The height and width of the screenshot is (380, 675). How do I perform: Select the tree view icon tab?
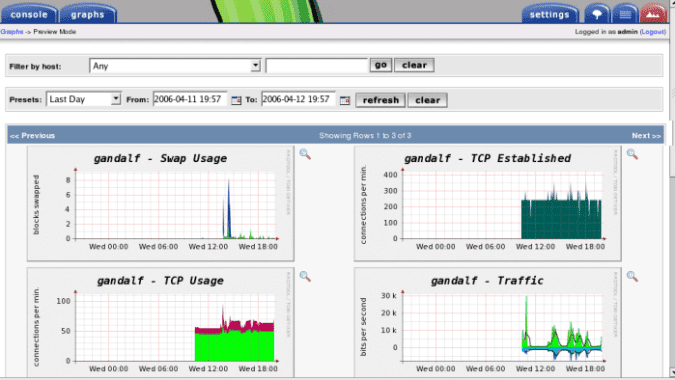pos(597,14)
